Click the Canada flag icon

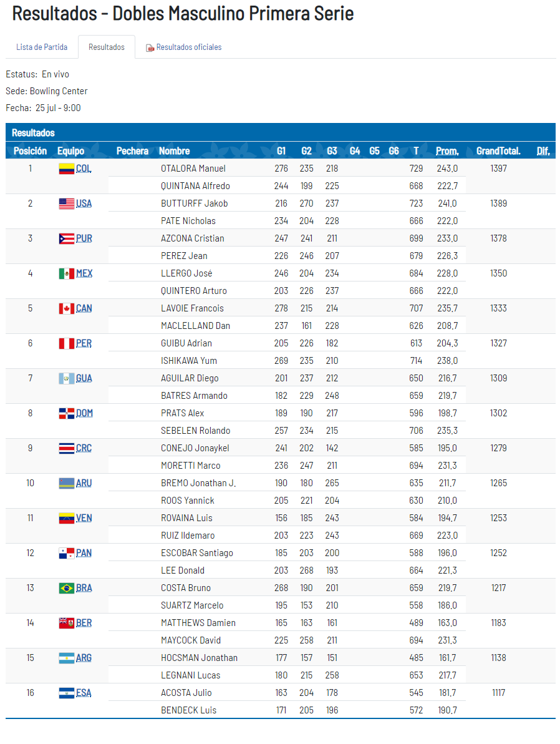coord(66,308)
